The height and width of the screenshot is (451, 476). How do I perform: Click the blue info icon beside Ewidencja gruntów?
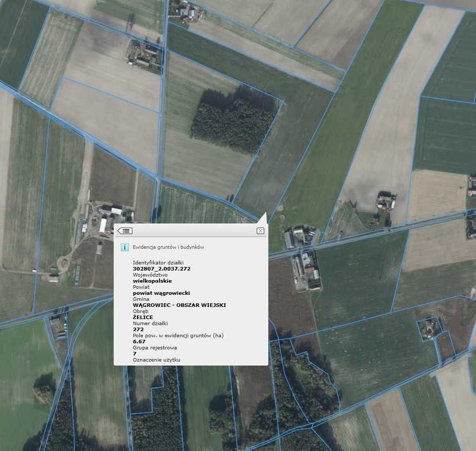[124, 247]
